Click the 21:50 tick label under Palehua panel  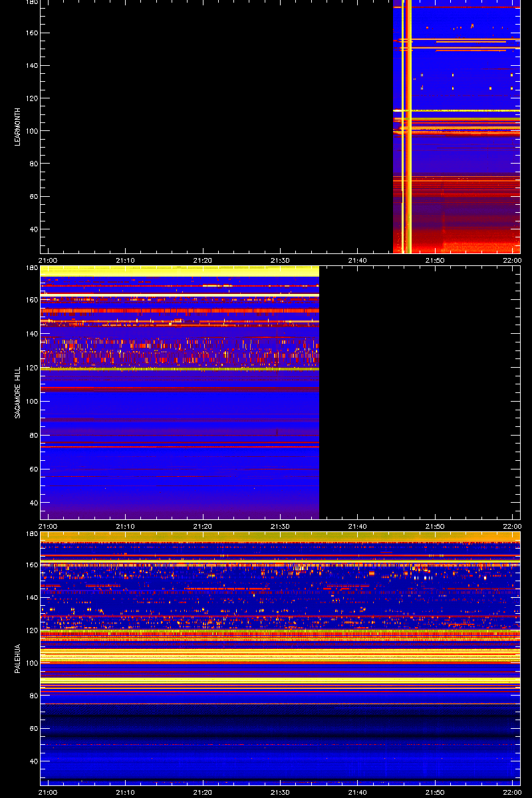pyautogui.click(x=435, y=793)
